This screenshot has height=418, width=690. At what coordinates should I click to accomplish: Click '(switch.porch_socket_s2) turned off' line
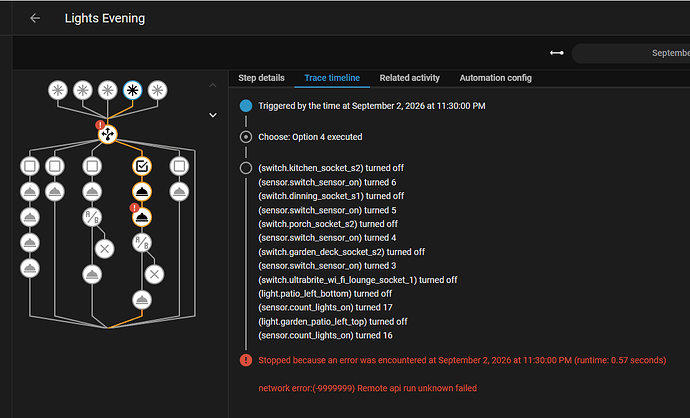[328, 224]
